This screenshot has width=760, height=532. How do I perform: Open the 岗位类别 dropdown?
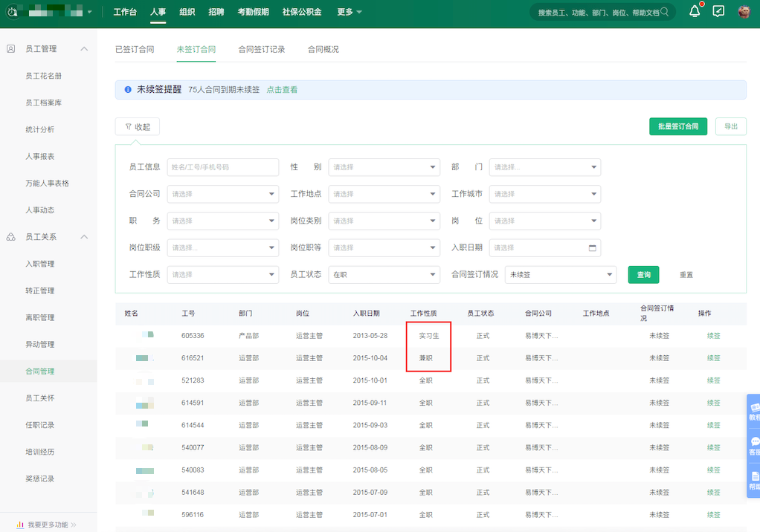tap(384, 221)
